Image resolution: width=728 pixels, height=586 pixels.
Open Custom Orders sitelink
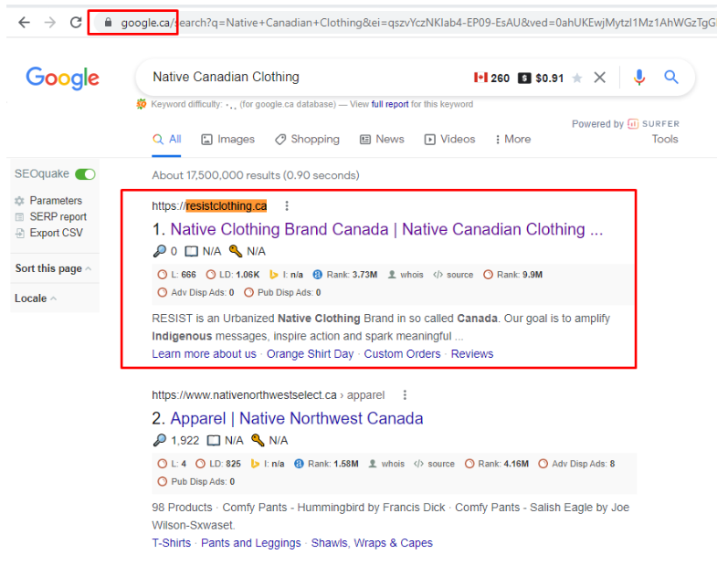click(x=402, y=354)
